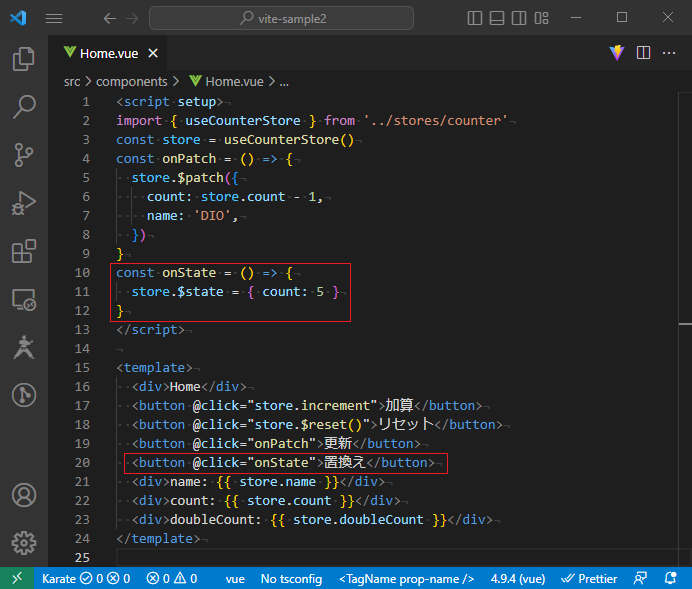Click line number 10 in gutter
The height and width of the screenshot is (589, 692).
(x=82, y=273)
